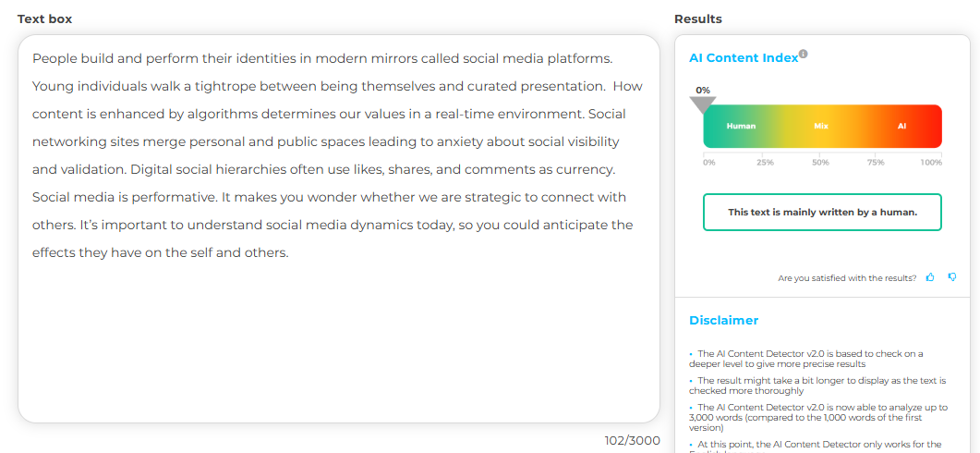
Task: Click the gray 0% gauge pointer triangle
Action: pyautogui.click(x=703, y=104)
